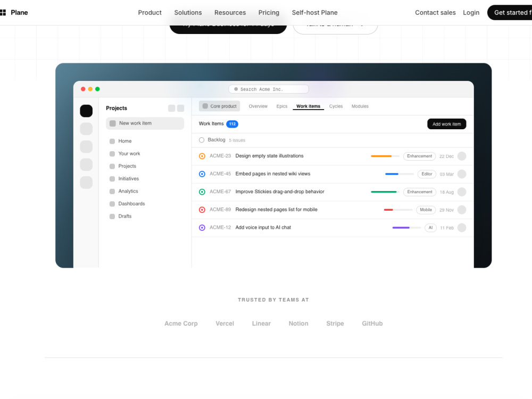
Task: Click orange state icon for ACME-23
Action: [x=202, y=156]
